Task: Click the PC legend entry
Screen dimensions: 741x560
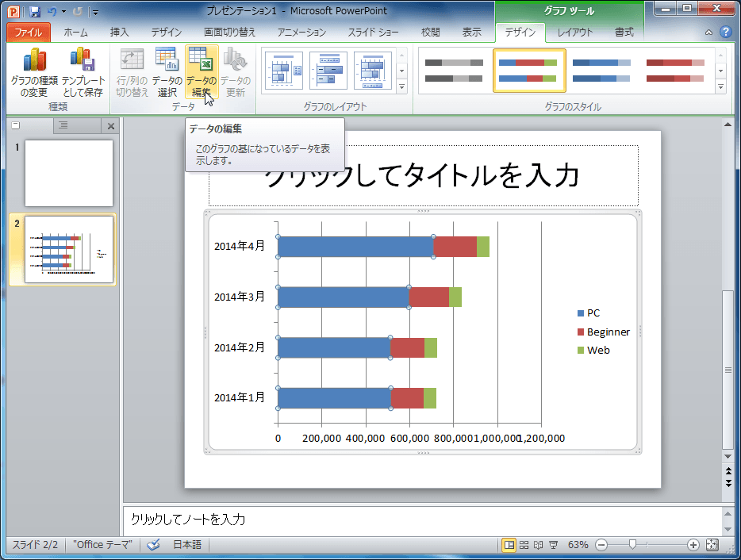Action: coord(589,313)
